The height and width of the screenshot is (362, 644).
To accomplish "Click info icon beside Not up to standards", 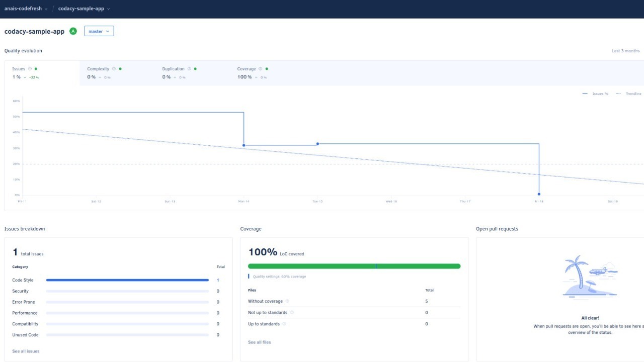I will [292, 313].
